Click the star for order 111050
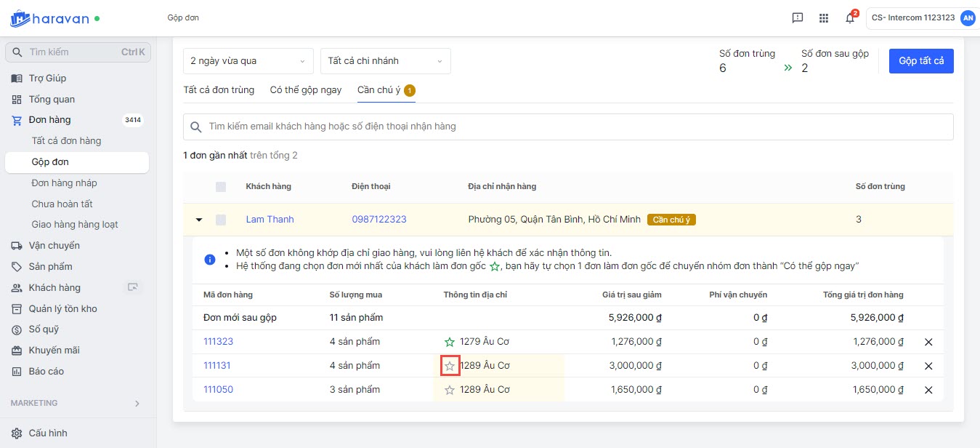This screenshot has height=448, width=980. point(450,390)
